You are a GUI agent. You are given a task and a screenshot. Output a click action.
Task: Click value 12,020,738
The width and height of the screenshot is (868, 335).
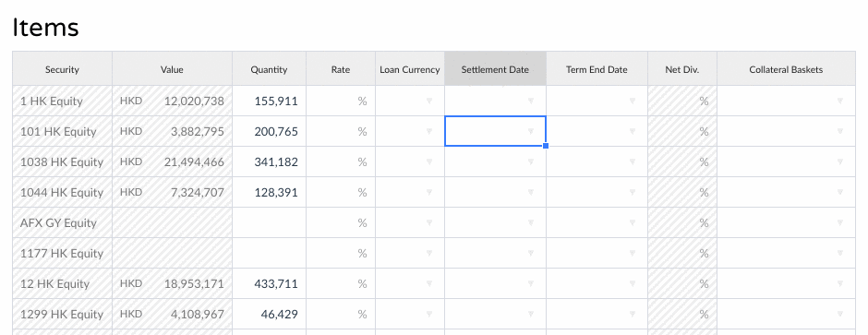tap(194, 102)
